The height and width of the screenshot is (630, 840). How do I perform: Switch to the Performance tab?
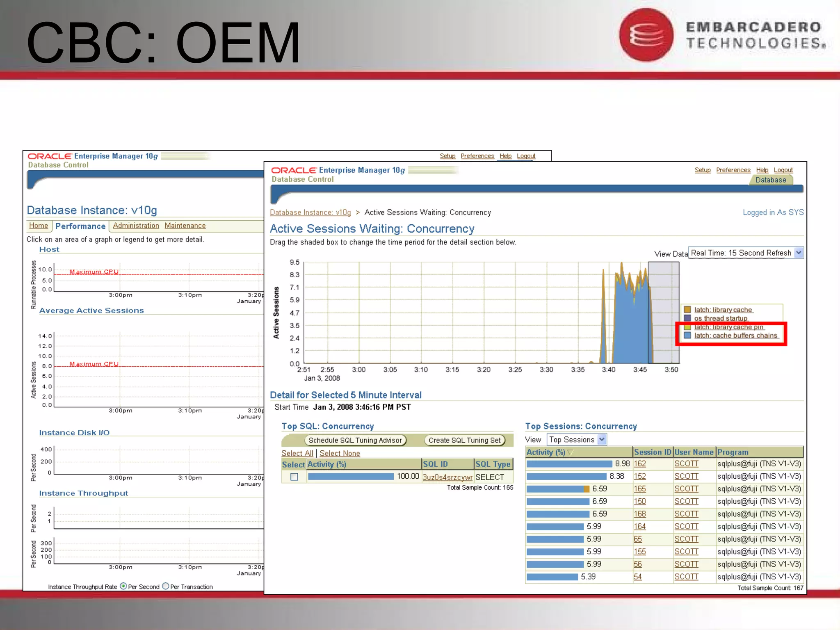80,226
